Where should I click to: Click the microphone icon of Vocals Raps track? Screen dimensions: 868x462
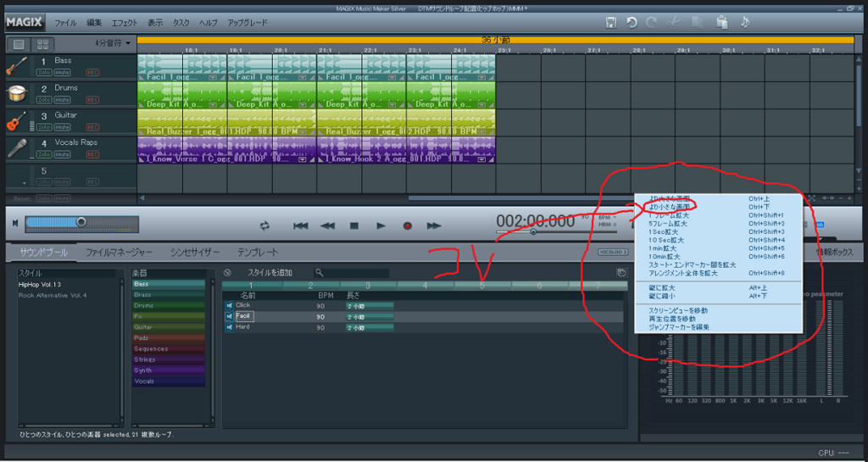tap(18, 148)
